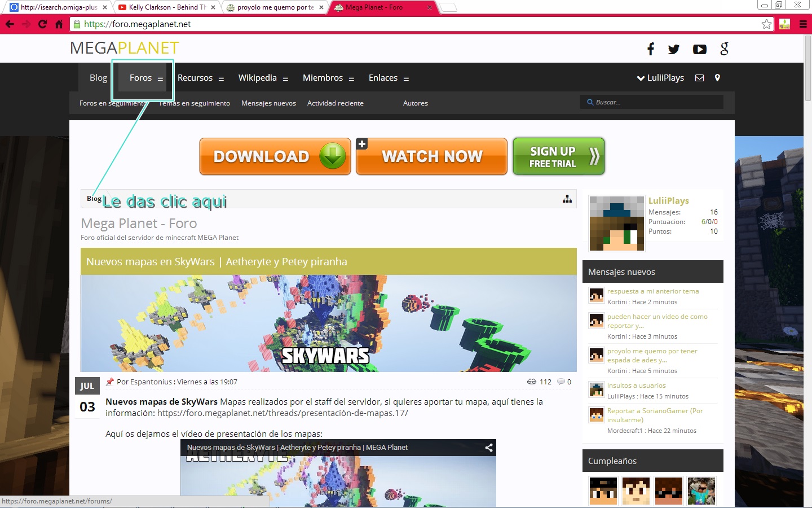Screen dimensions: 812x508
Task: Click the first birthday avatar under Cumpleaños
Action: pos(603,491)
